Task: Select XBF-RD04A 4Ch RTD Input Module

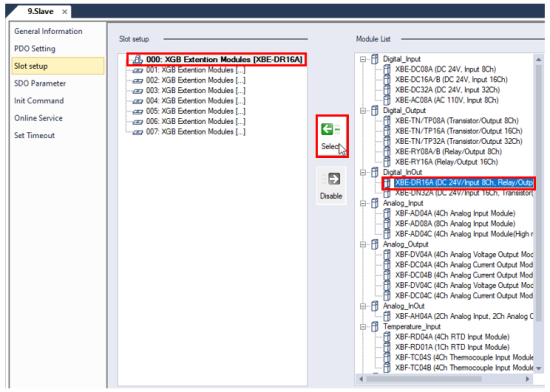Action: [x=452, y=337]
